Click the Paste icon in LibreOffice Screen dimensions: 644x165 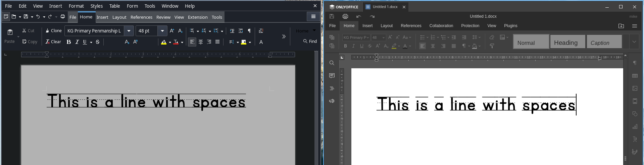point(10,32)
